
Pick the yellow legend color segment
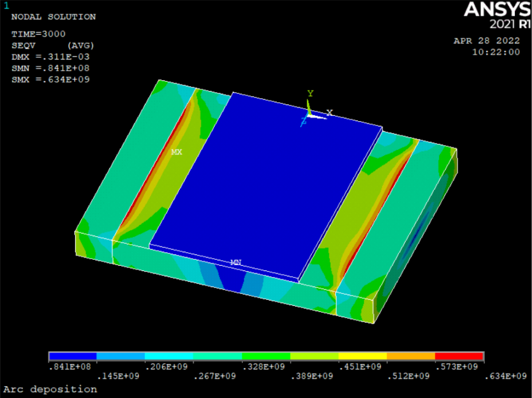pyautogui.click(x=362, y=357)
